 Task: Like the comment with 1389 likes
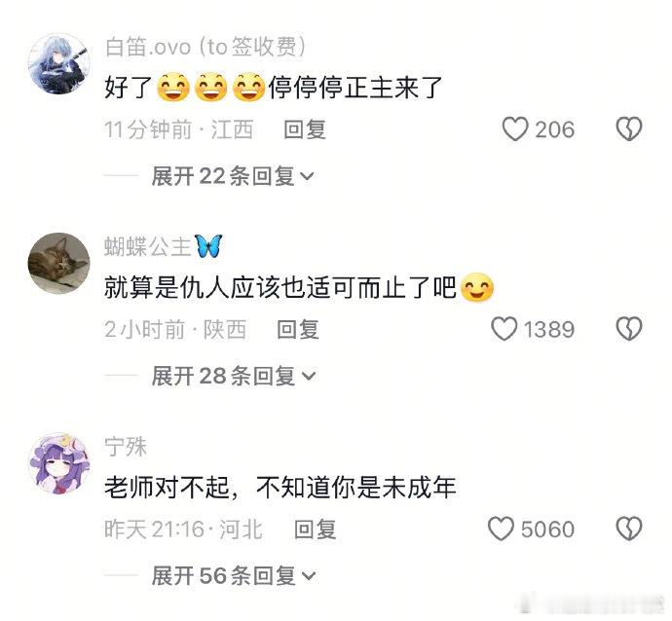[504, 329]
